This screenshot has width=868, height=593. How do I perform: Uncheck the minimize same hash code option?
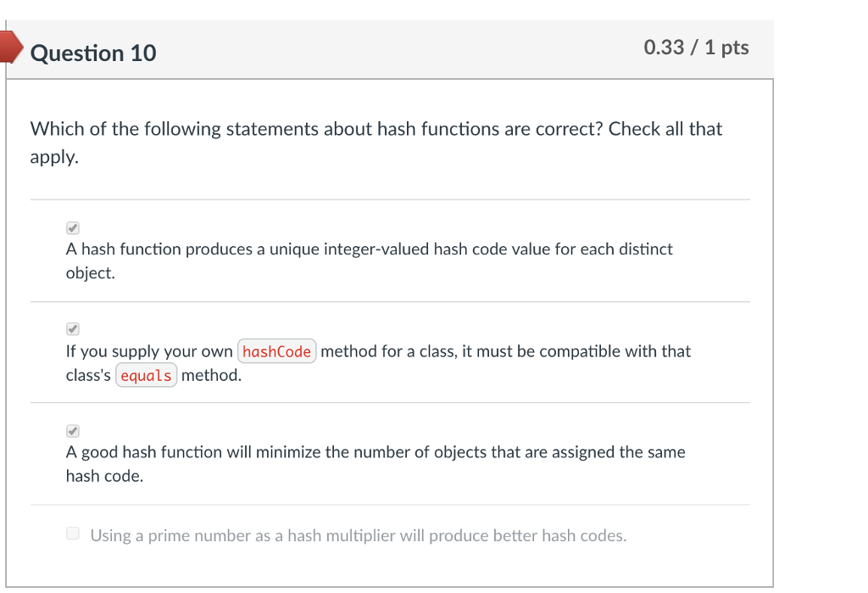coord(72,430)
